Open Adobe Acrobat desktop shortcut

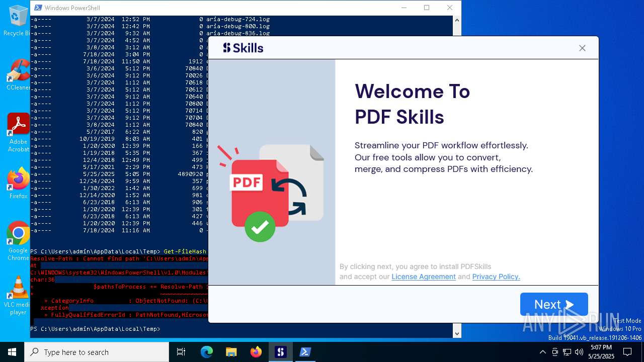18,133
